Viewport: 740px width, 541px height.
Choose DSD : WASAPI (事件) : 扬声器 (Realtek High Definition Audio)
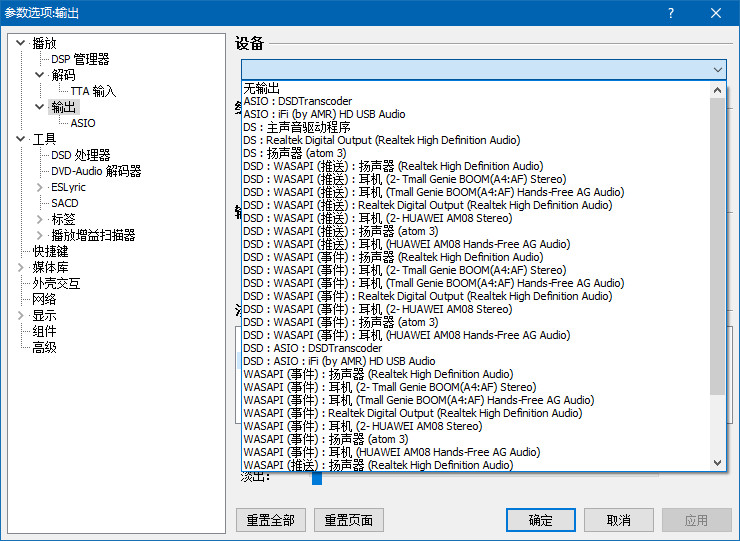[x=476, y=257]
